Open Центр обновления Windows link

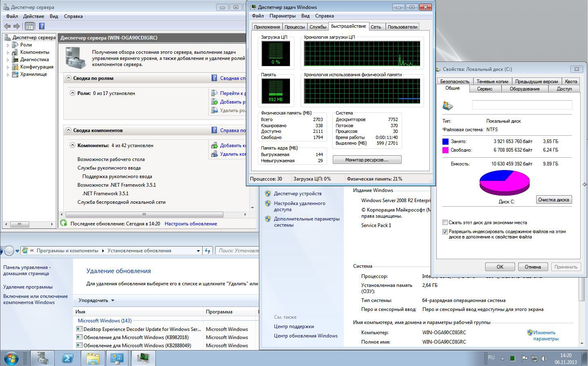click(x=306, y=336)
